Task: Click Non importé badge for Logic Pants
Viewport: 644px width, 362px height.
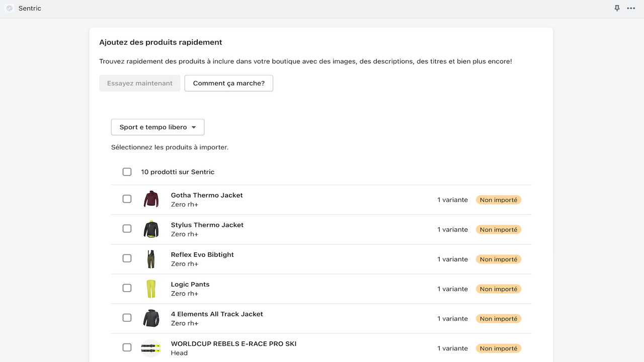Action: (x=499, y=289)
